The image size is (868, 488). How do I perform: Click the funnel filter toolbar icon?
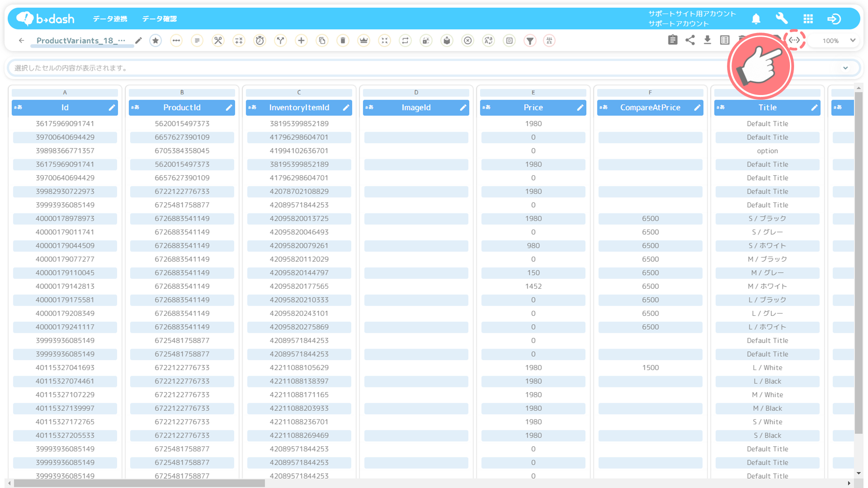click(x=530, y=40)
